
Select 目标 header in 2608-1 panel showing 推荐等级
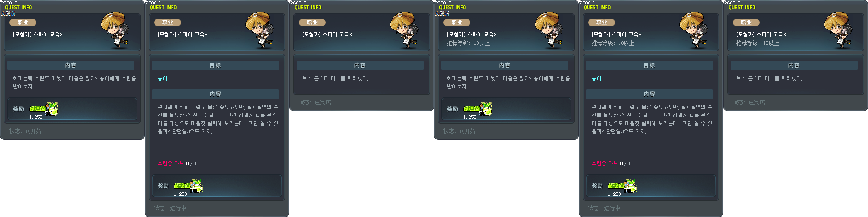click(649, 65)
